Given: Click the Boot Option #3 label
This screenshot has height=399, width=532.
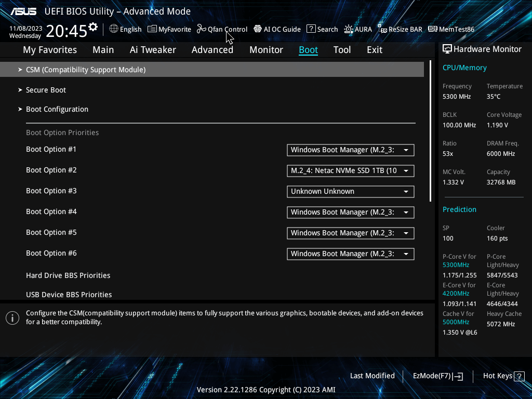Looking at the screenshot, I should coord(51,191).
